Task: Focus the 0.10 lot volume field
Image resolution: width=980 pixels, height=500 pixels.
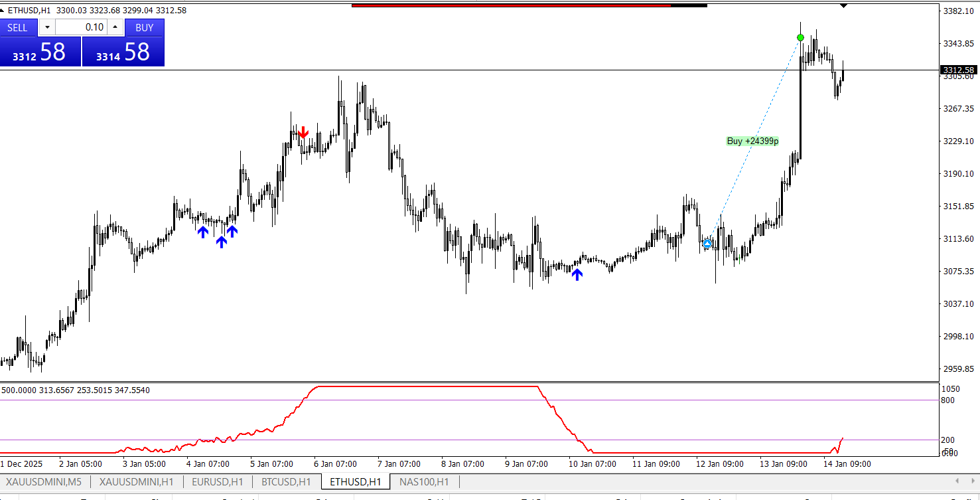Action: (81, 27)
